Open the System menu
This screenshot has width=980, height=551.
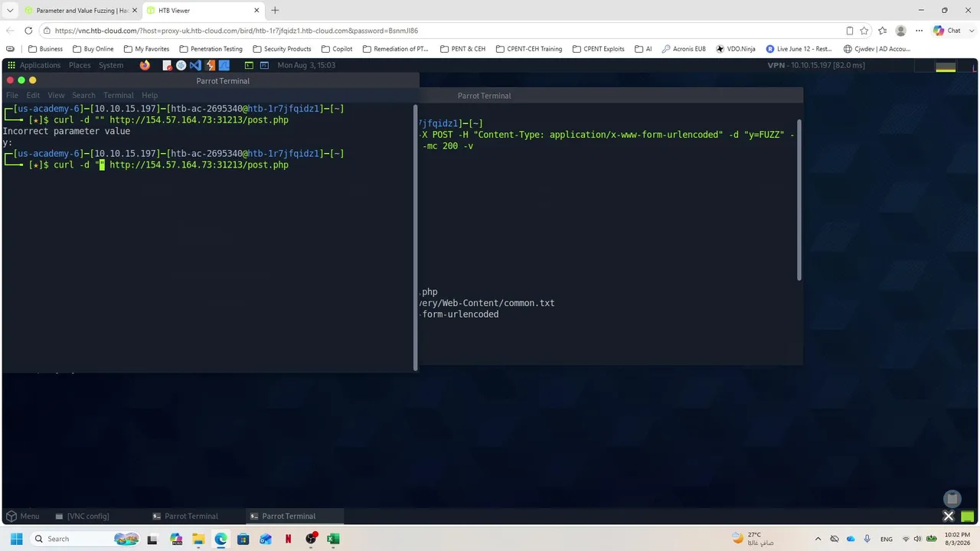tap(111, 65)
